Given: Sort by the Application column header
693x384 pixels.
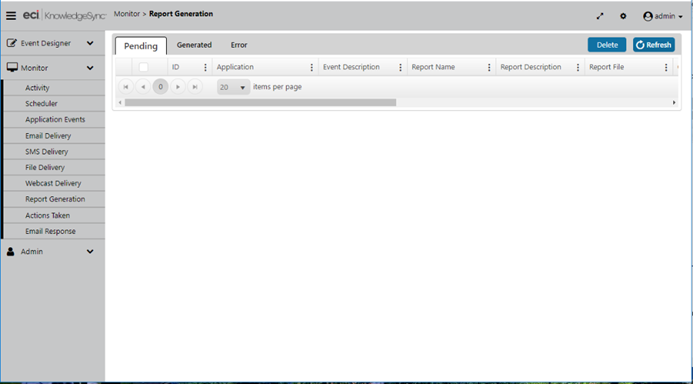Looking at the screenshot, I should (x=235, y=67).
